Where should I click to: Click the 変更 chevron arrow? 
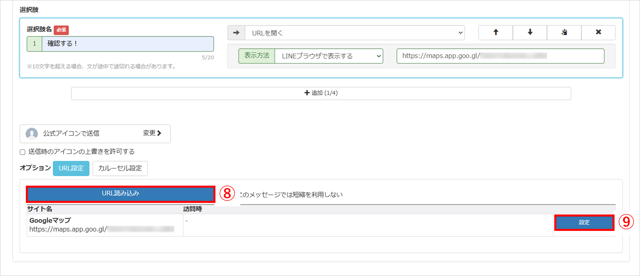tap(159, 133)
